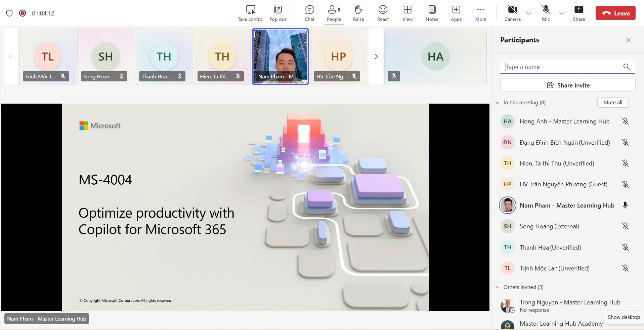Select HV Trần Nguyên Phương participant name
Viewport: 644px width, 330px height.
563,184
